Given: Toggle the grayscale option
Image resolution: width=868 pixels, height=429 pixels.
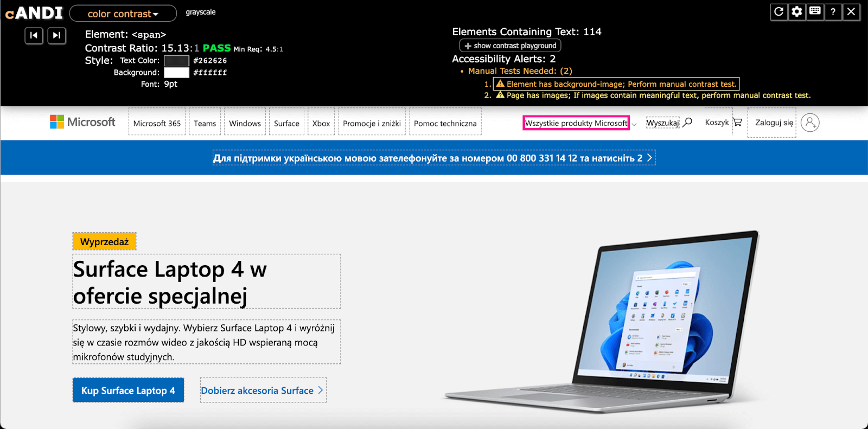Looking at the screenshot, I should (201, 12).
